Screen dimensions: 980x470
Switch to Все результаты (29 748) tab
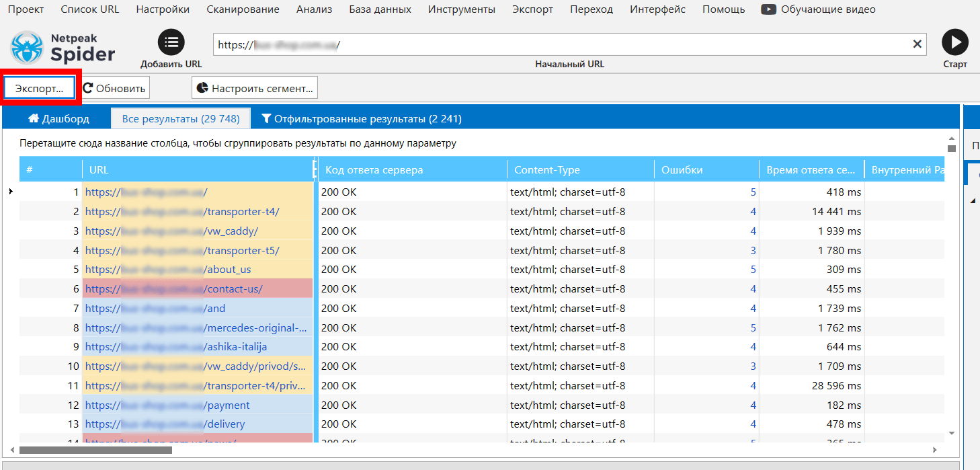181,118
